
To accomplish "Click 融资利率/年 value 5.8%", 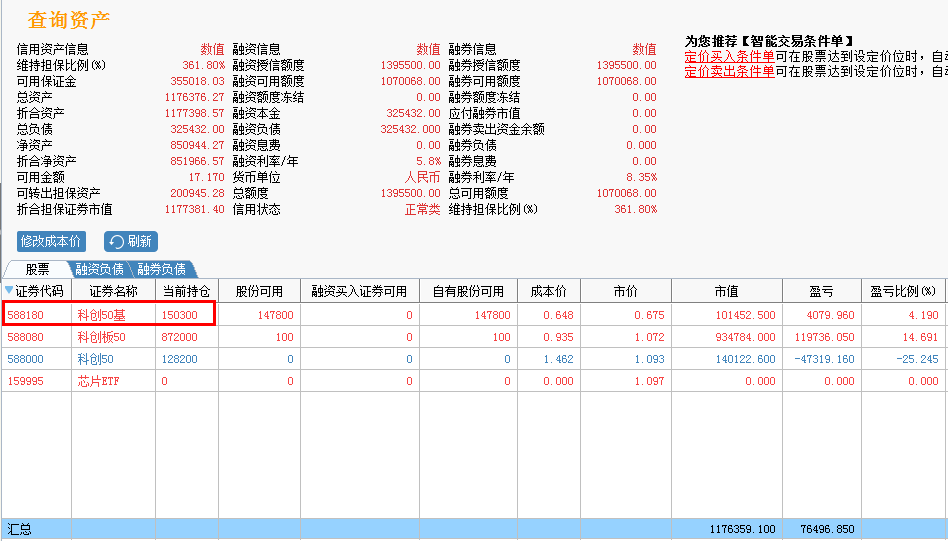I will click(428, 161).
